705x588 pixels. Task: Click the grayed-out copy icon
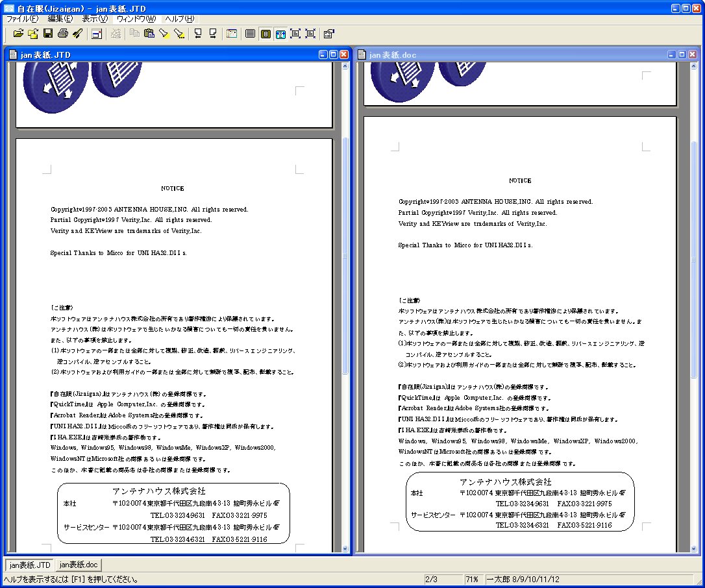click(x=134, y=34)
